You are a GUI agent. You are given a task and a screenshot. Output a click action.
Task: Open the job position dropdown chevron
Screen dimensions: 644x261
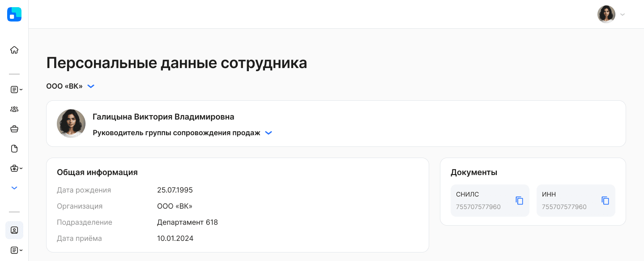click(269, 133)
